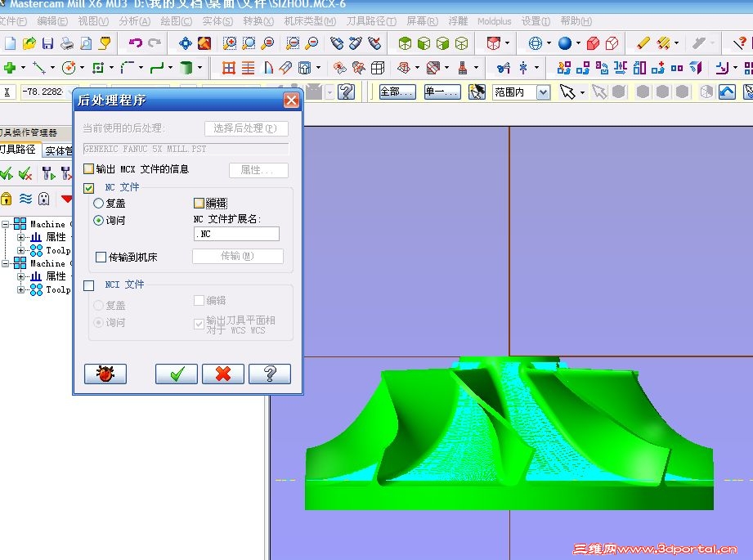Image resolution: width=753 pixels, height=560 pixels.
Task: Click the Print icon in toolbar
Action: (x=67, y=43)
